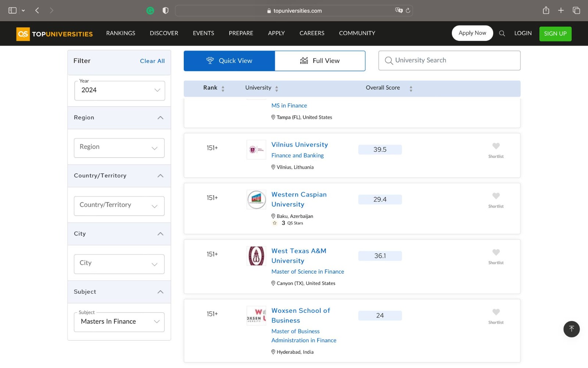Screen dimensions: 588x368
Task: Shortlist Woxsen School of Business heart icon
Action: tap(496, 312)
